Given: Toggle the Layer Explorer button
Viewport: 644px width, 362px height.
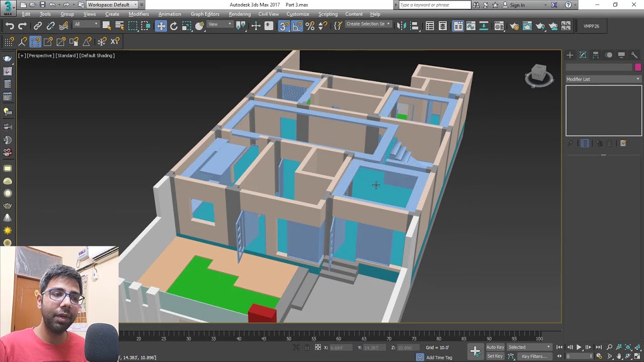Looking at the screenshot, I should point(443,26).
